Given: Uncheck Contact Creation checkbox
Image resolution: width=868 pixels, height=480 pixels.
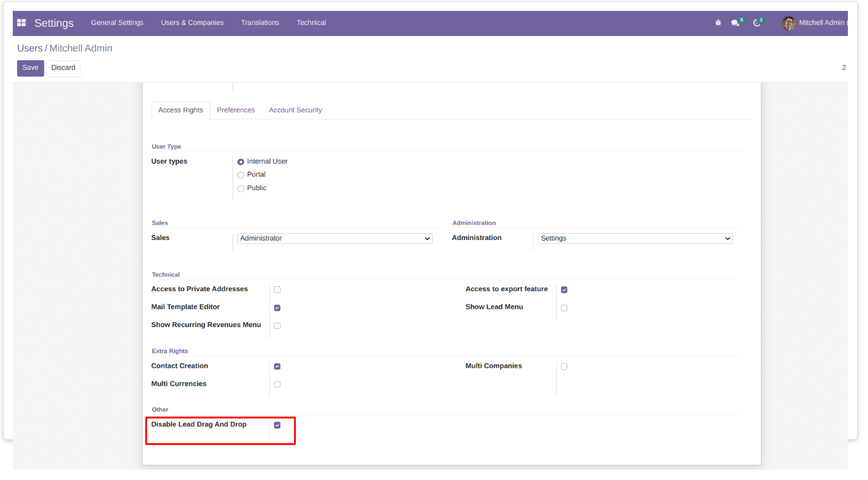Looking at the screenshot, I should tap(277, 367).
